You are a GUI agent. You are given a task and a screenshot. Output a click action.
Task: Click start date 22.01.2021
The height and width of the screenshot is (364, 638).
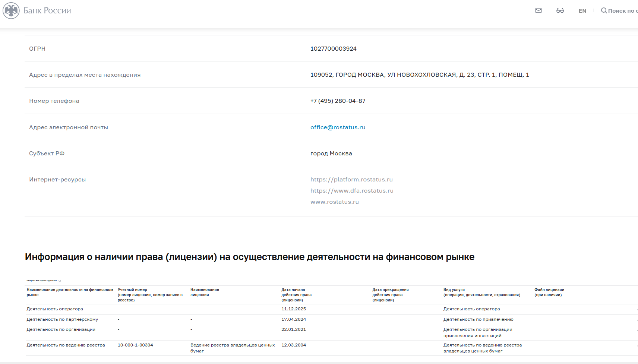294,329
